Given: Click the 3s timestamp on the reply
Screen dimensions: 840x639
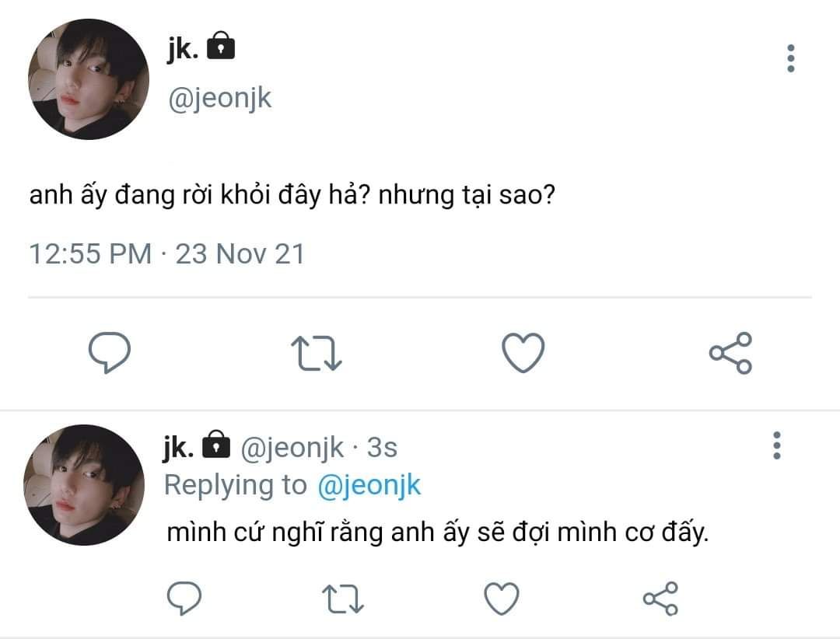Looking at the screenshot, I should point(382,447).
